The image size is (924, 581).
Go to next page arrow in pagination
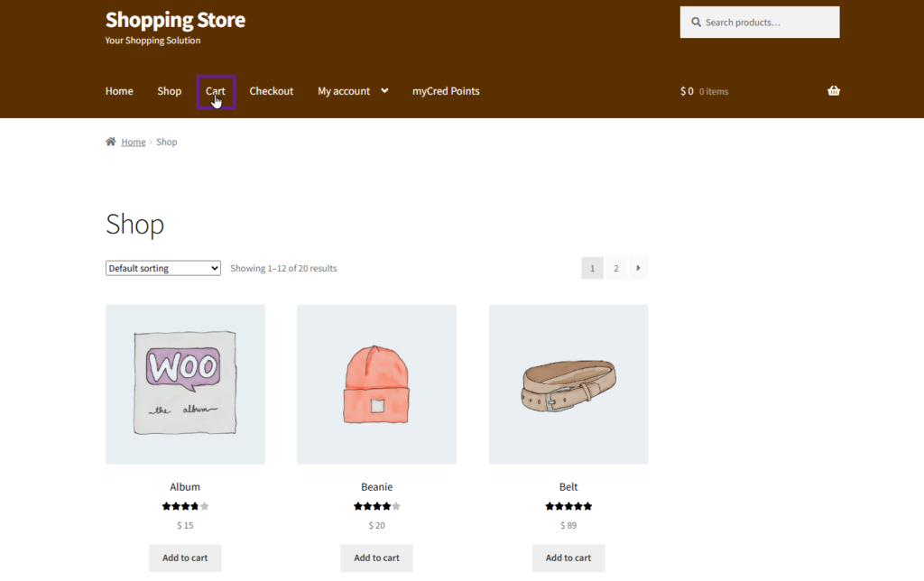pos(639,268)
